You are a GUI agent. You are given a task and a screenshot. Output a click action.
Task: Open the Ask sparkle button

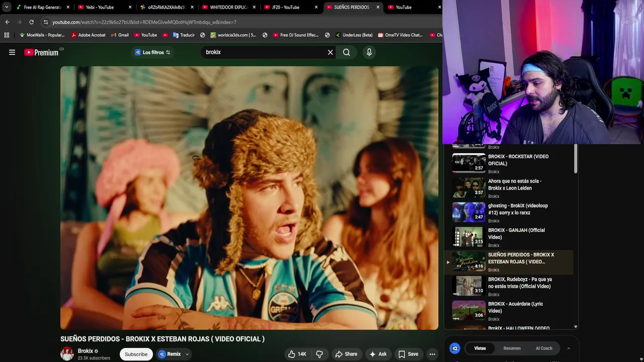pos(378,354)
